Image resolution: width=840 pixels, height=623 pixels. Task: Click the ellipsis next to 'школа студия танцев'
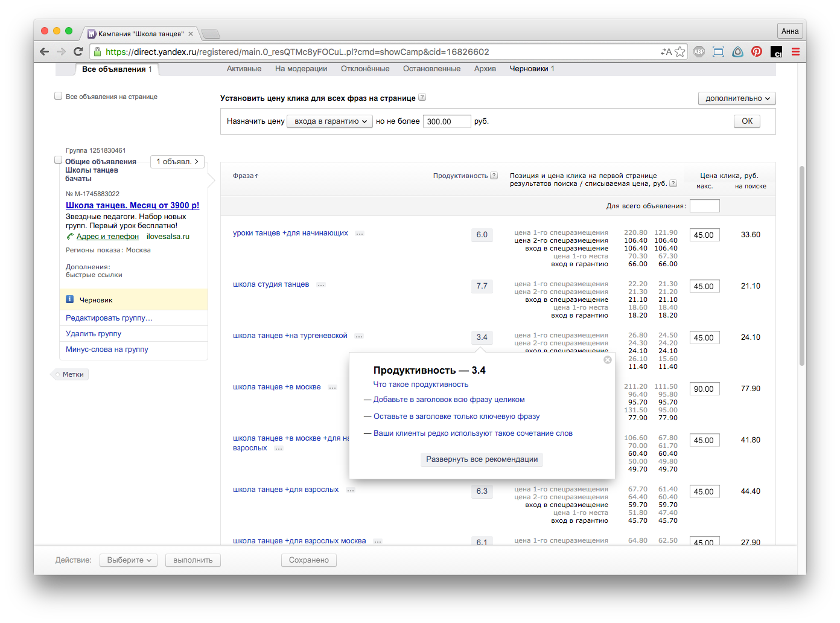(x=321, y=285)
